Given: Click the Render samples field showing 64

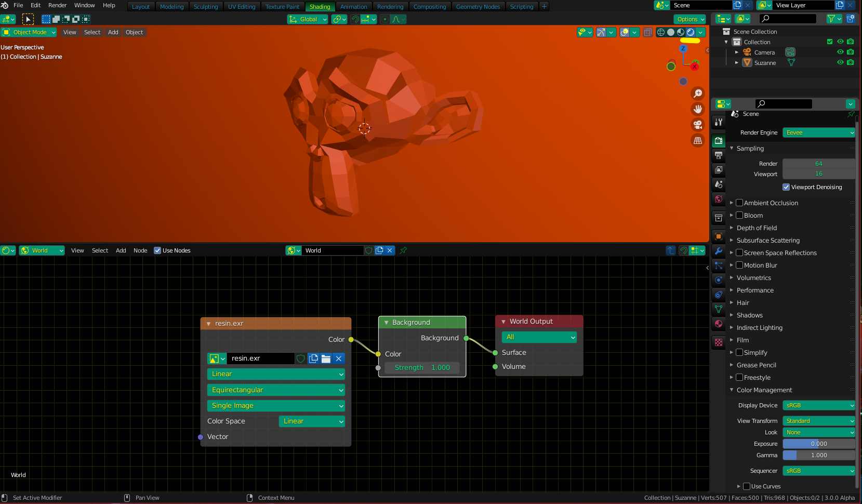Looking at the screenshot, I should tap(819, 164).
